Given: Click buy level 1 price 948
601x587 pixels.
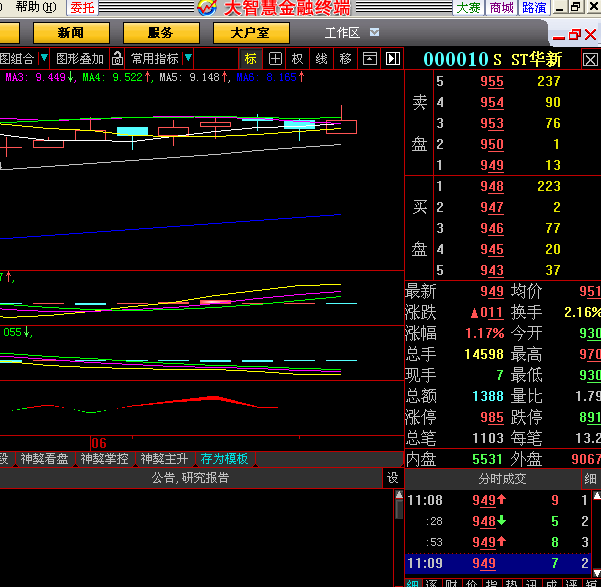Looking at the screenshot, I should click(x=492, y=186).
